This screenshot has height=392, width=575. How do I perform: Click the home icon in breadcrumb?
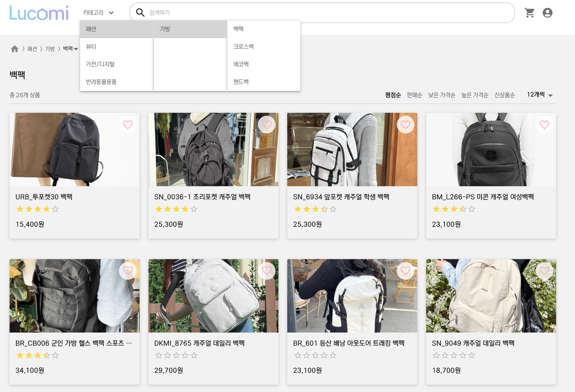coord(15,49)
